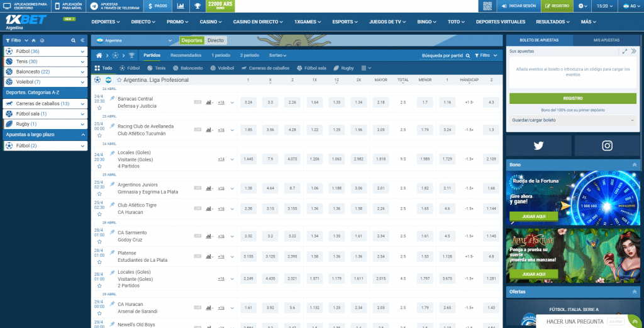644x328 pixels.
Task: Click the 1XBET Argentina logo
Action: (x=26, y=22)
